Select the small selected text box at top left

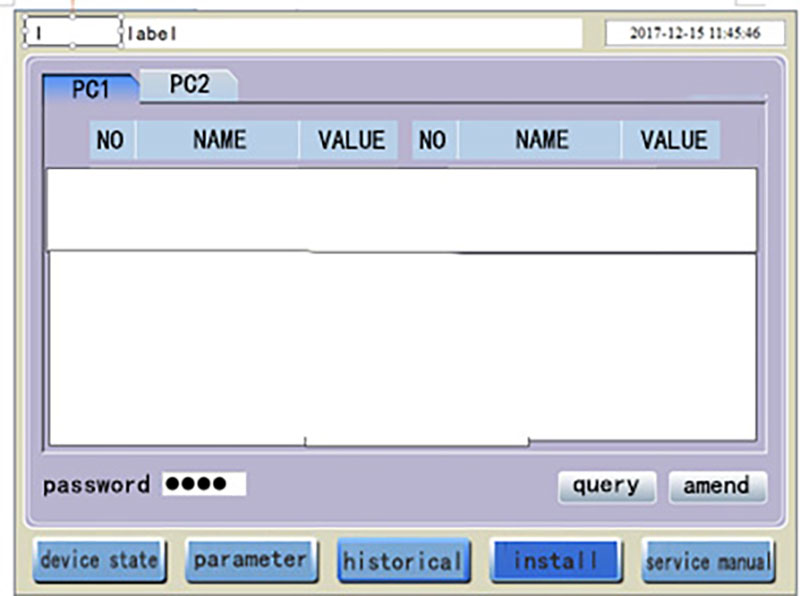[x=72, y=32]
